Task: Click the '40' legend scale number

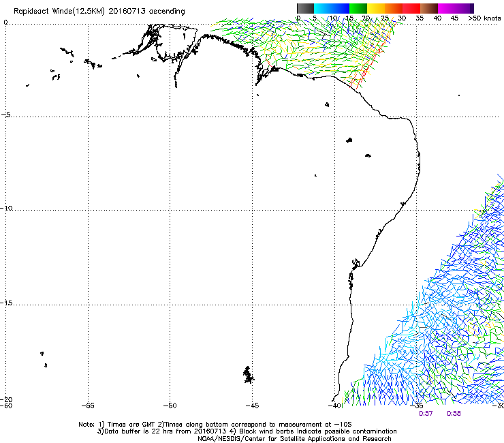Action: (x=437, y=18)
